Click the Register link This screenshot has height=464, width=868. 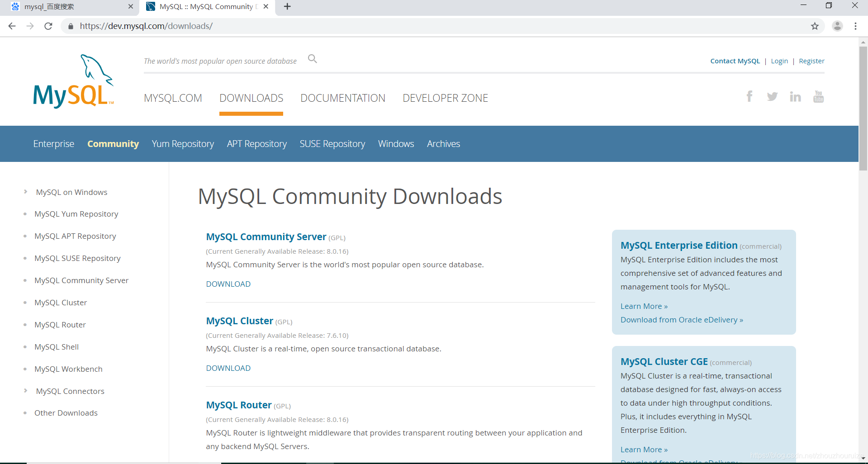[x=811, y=61]
